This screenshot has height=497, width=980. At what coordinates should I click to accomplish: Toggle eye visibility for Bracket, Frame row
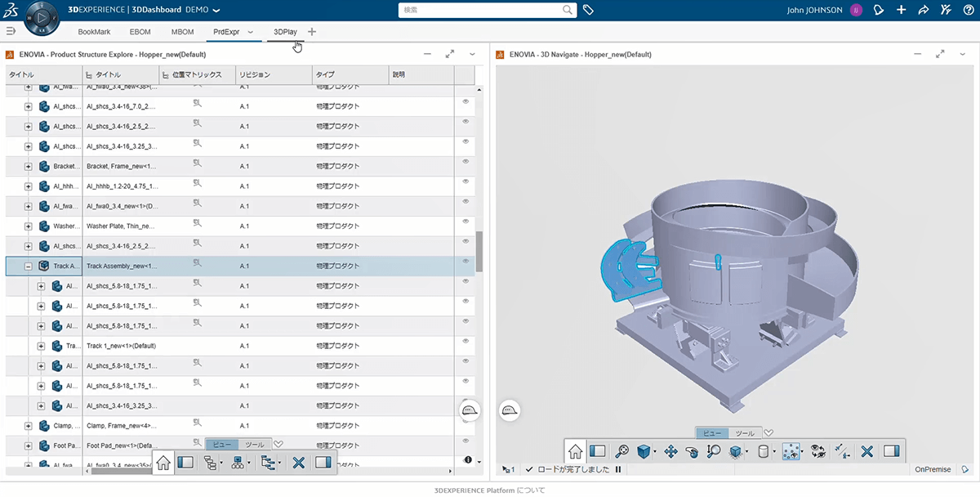(x=465, y=161)
